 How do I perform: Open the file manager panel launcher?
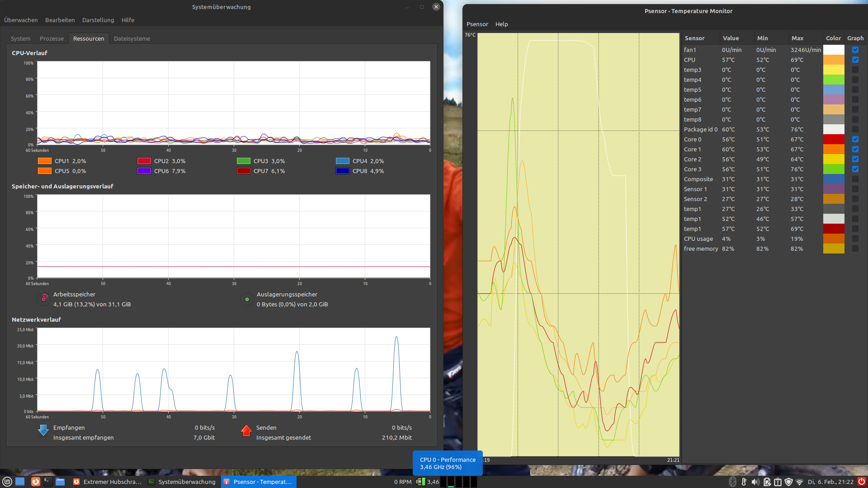tap(60, 482)
